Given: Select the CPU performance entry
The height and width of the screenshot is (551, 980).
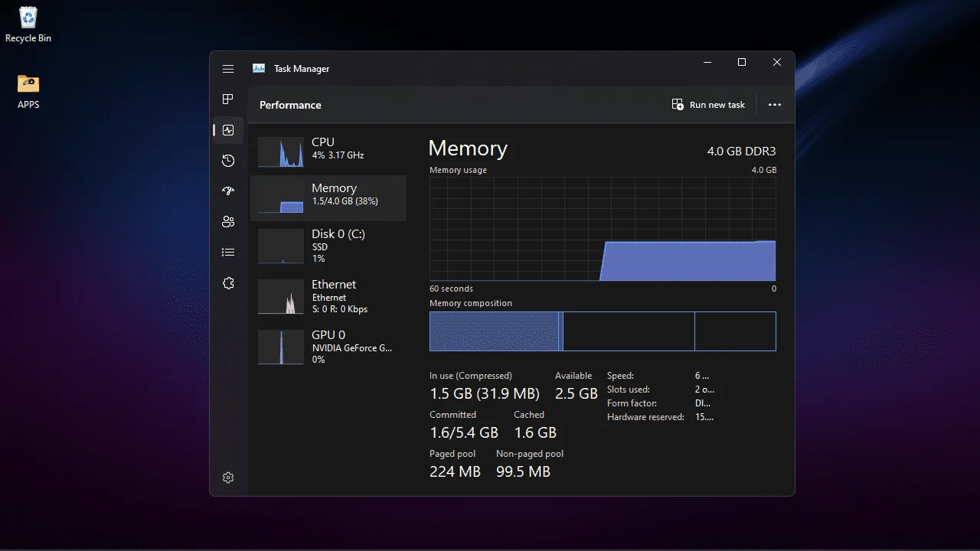Looking at the screenshot, I should (328, 152).
